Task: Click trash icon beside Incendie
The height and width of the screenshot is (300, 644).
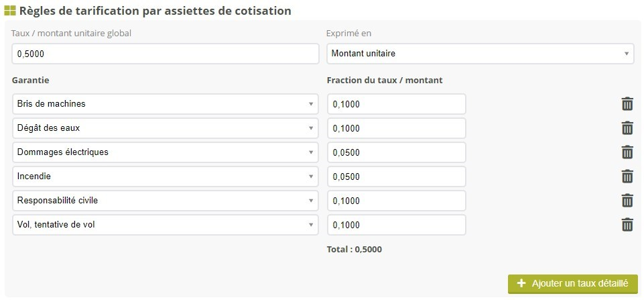Action: tap(627, 177)
